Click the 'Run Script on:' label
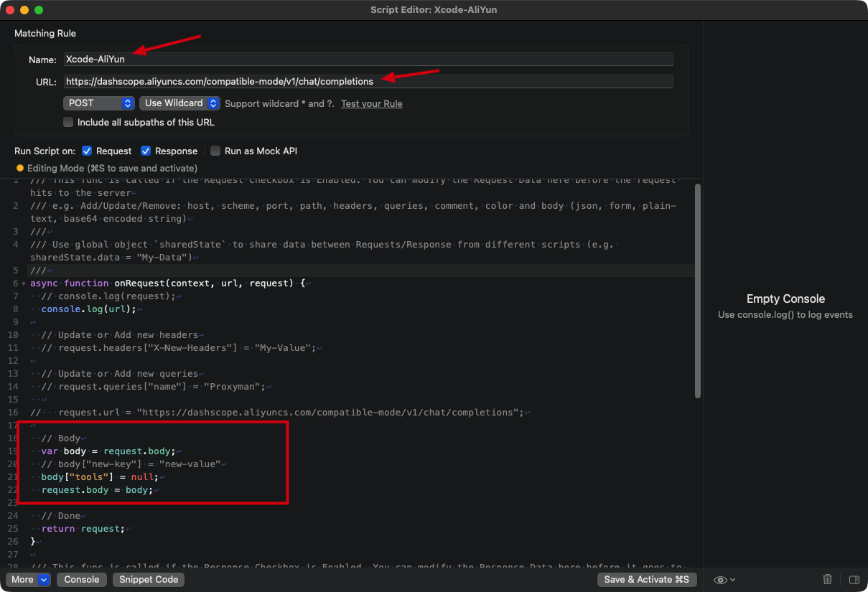 [45, 151]
